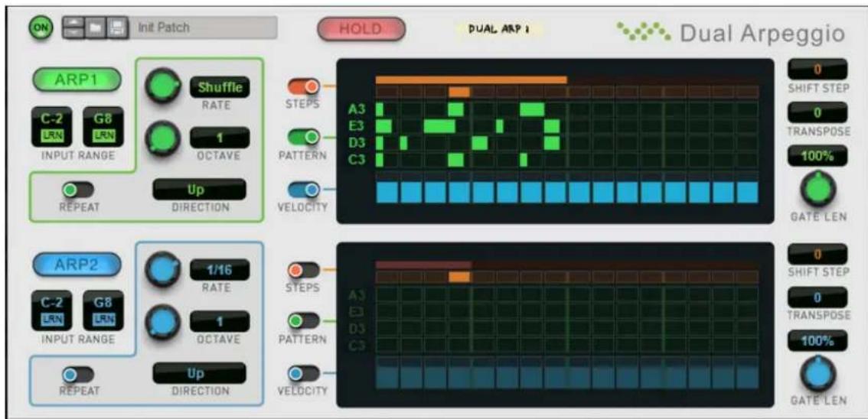Click the first A3 pattern cell in ARP1
The width and height of the screenshot is (868, 419).
380,109
